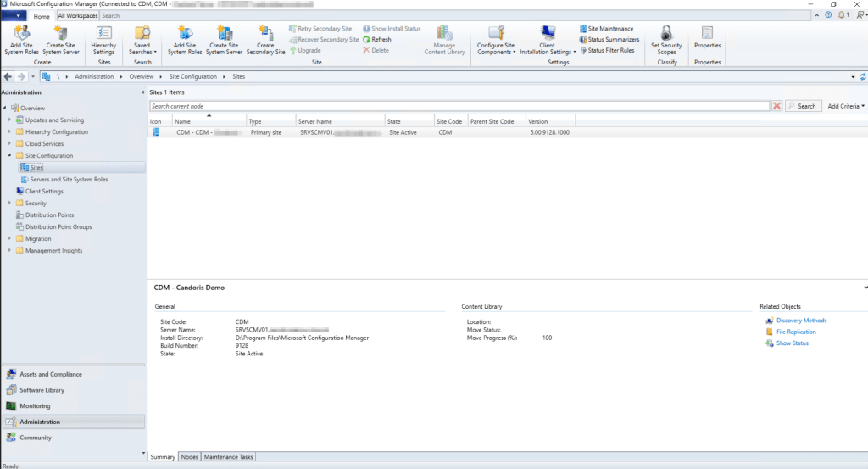The image size is (868, 469).
Task: Click the Search button
Action: [x=802, y=106]
